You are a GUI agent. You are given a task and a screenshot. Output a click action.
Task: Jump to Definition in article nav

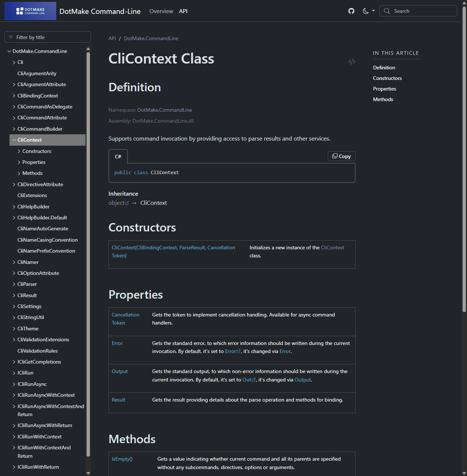384,68
